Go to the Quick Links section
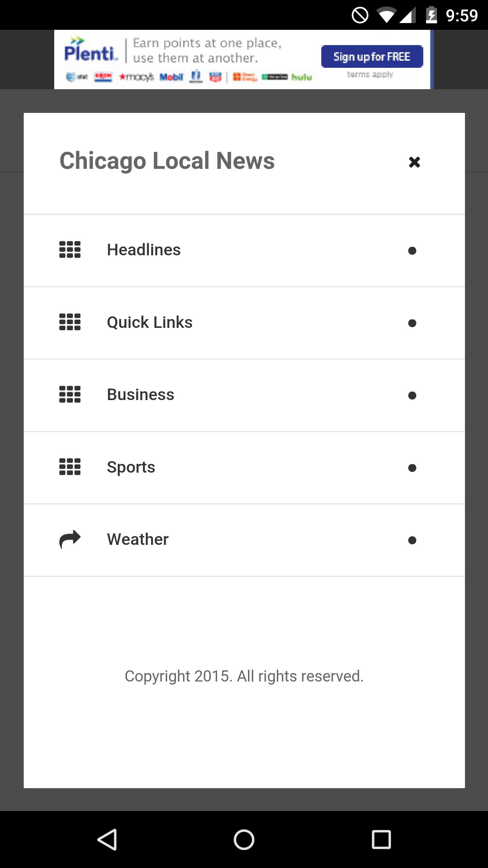Viewport: 488px width, 868px height. (149, 322)
